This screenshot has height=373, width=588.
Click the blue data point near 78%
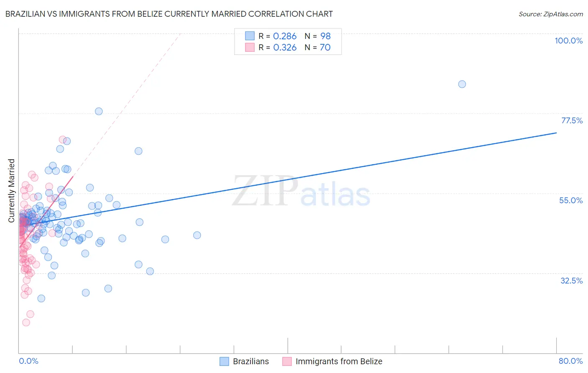[99, 111]
